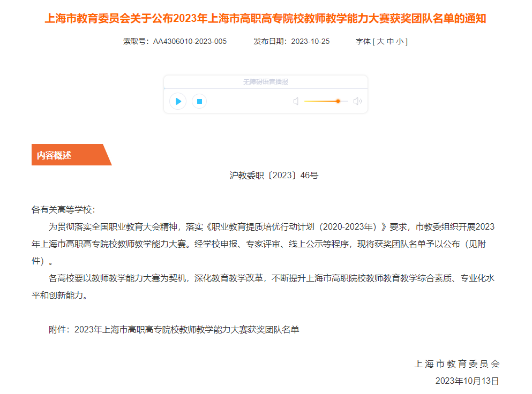The width and height of the screenshot is (532, 394).
Task: Click the loud-volume speaker icon
Action: [357, 101]
